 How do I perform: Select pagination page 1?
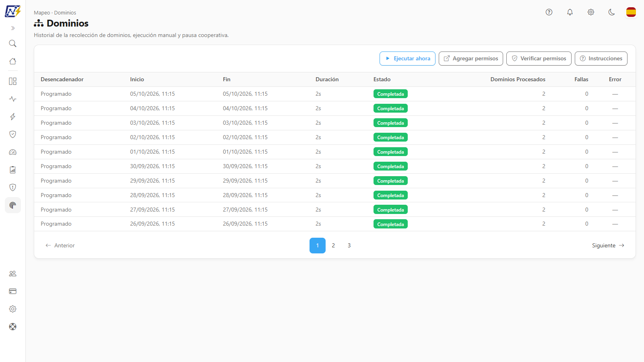point(318,245)
